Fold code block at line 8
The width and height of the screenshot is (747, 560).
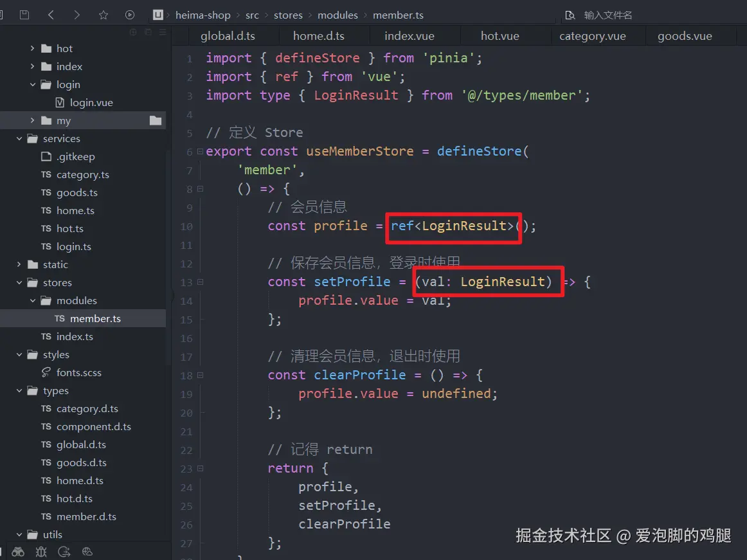point(200,189)
